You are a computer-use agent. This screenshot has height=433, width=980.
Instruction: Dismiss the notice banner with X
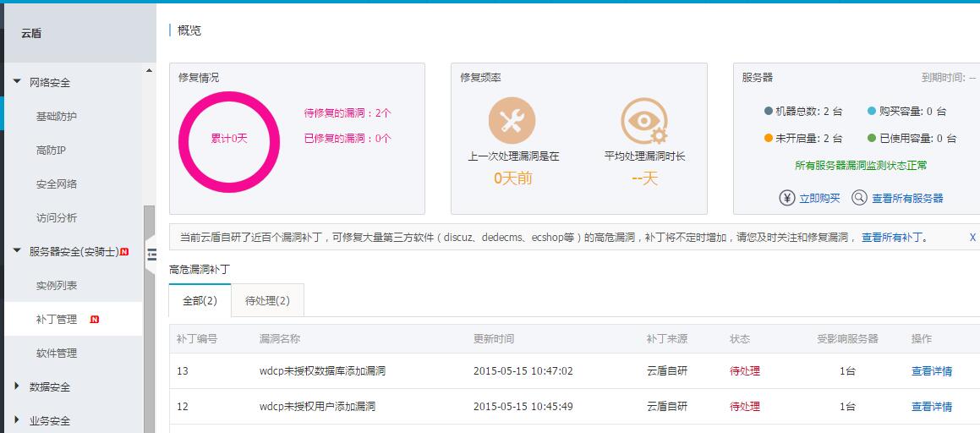972,238
